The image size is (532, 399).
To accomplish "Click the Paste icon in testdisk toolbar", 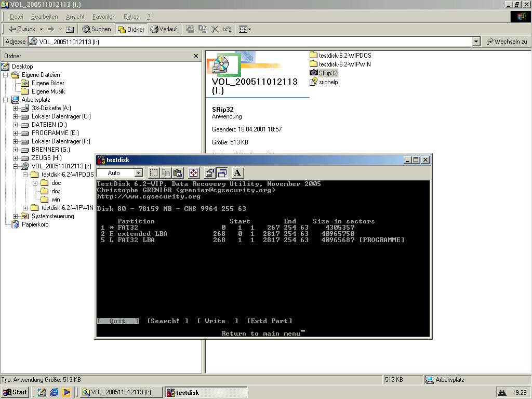I will pyautogui.click(x=178, y=173).
